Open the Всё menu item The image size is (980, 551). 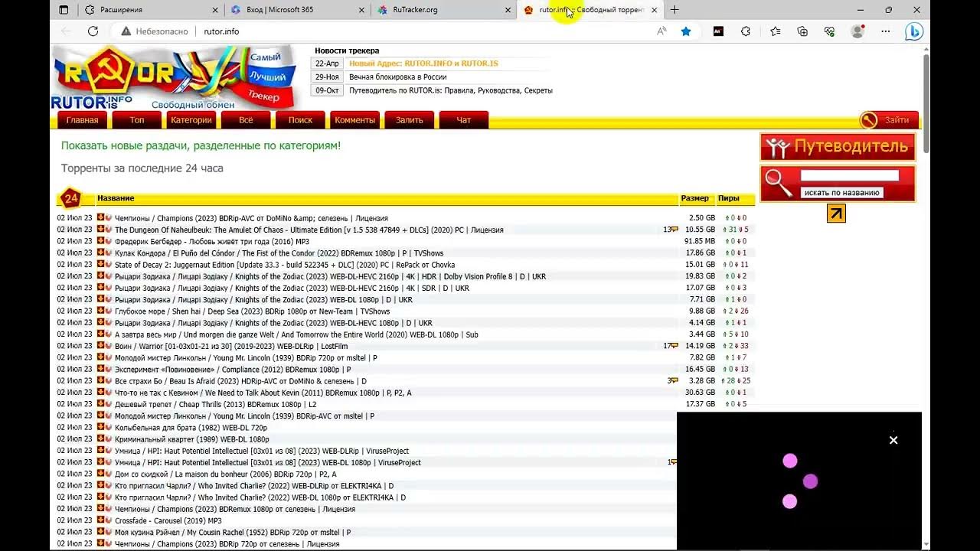246,120
